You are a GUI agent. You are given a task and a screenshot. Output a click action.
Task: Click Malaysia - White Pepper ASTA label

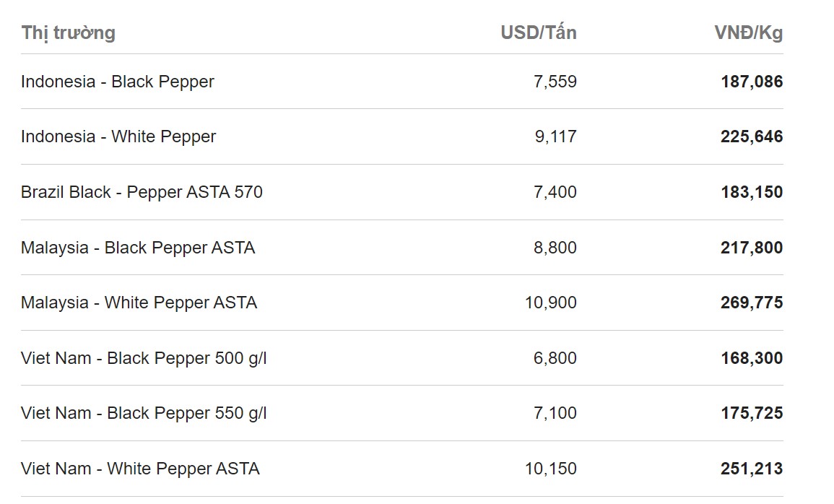coord(139,303)
